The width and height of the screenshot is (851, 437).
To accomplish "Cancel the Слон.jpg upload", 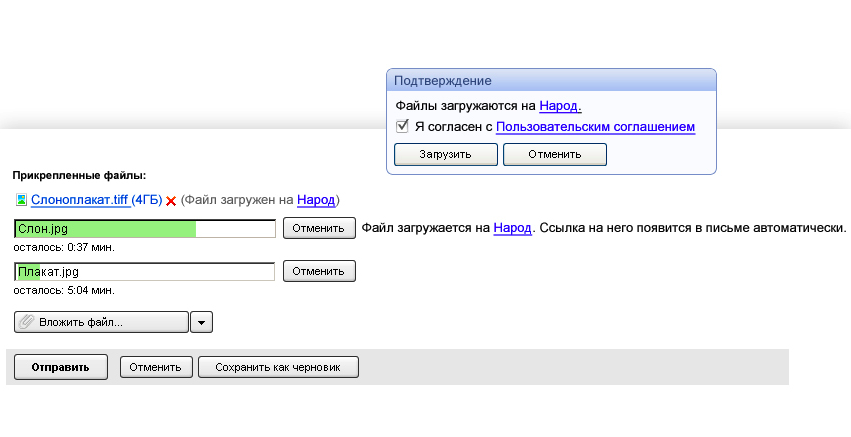I will [319, 229].
